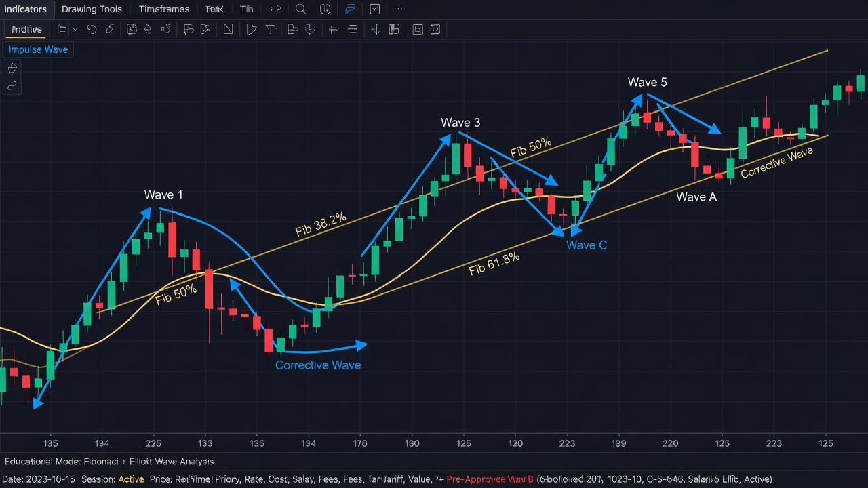Click the undo arrow icon

(x=92, y=29)
